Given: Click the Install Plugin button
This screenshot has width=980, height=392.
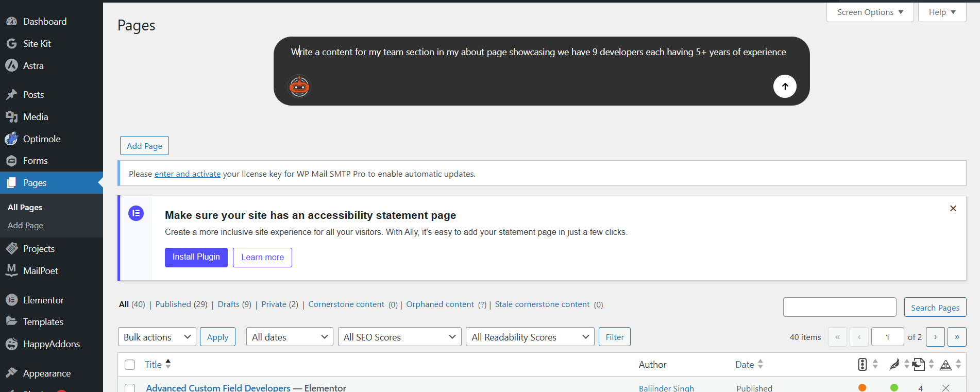Looking at the screenshot, I should click(x=196, y=258).
